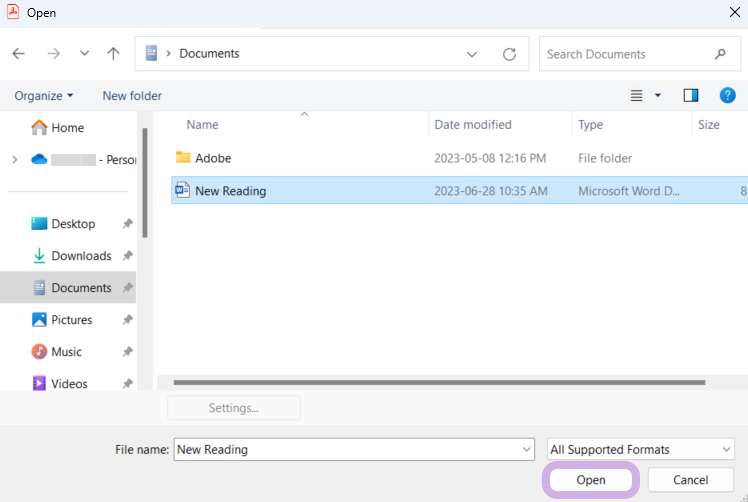Open the Adobe folder
748x502 pixels.
pos(213,158)
